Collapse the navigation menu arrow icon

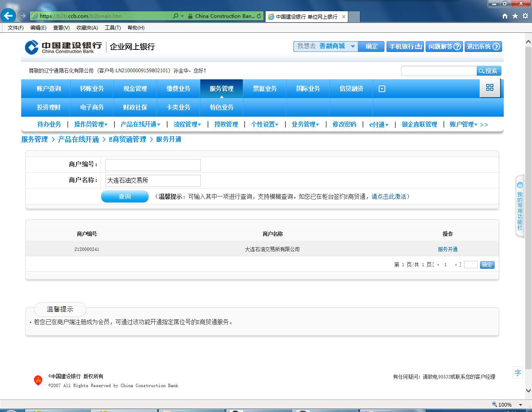382,89
